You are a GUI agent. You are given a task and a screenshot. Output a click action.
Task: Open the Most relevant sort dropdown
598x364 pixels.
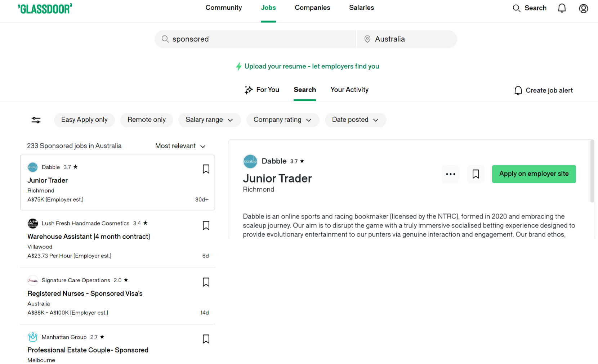[x=180, y=146]
